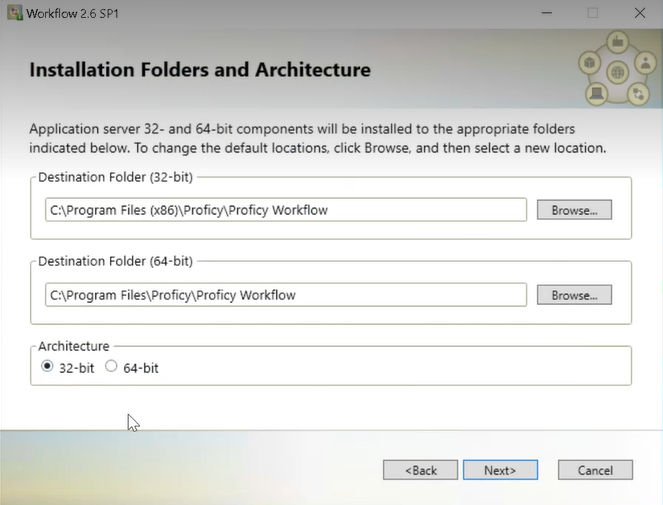Click the Destination Folder (32-bit) group label
663x505 pixels.
click(115, 177)
